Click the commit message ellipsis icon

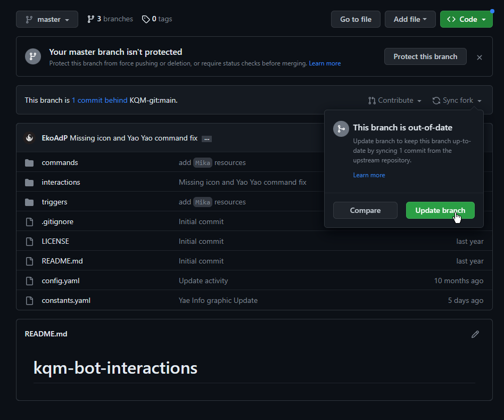pos(207,139)
